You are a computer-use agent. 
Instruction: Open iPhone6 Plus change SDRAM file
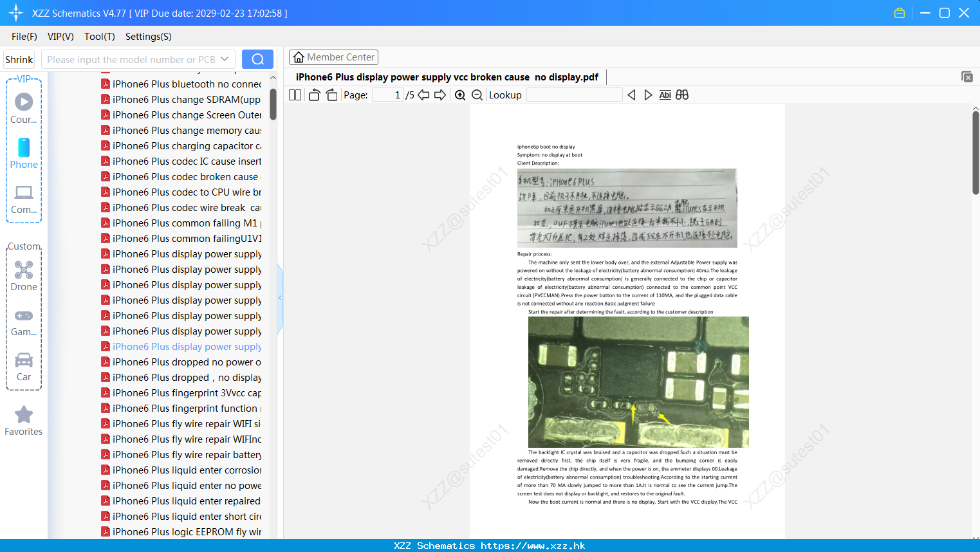[181, 99]
